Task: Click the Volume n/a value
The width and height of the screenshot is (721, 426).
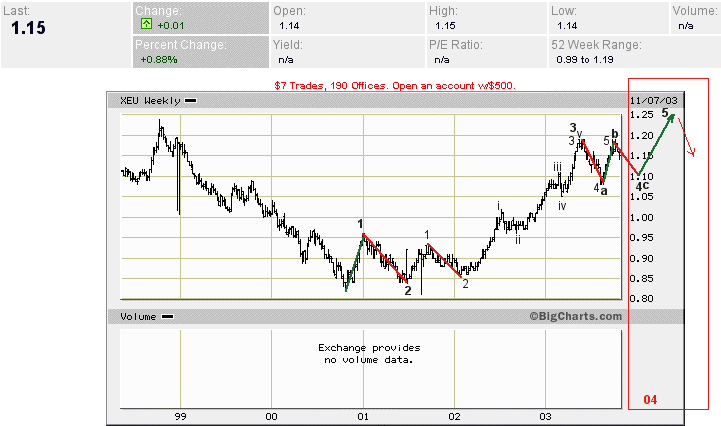Action: pyautogui.click(x=686, y=26)
